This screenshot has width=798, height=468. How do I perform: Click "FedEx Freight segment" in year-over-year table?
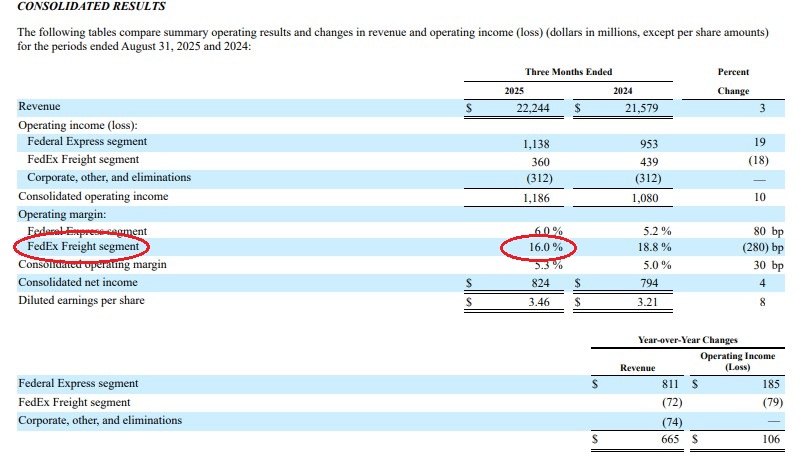pyautogui.click(x=74, y=402)
